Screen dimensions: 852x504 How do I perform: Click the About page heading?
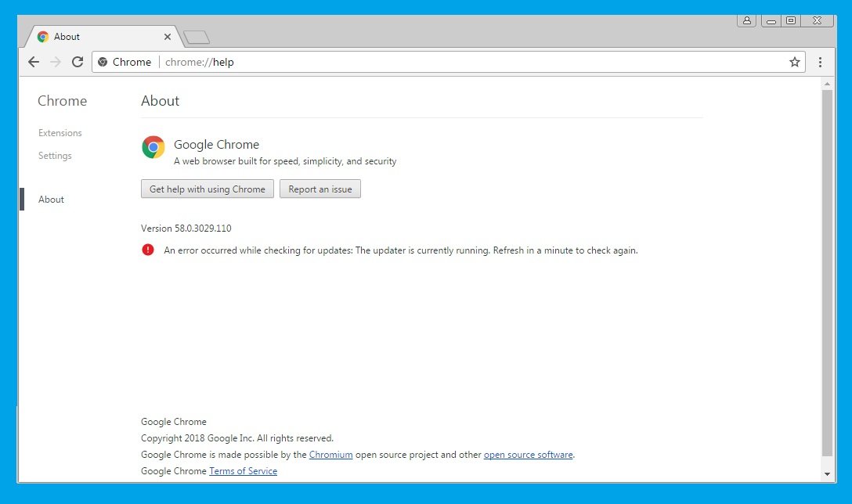(160, 101)
